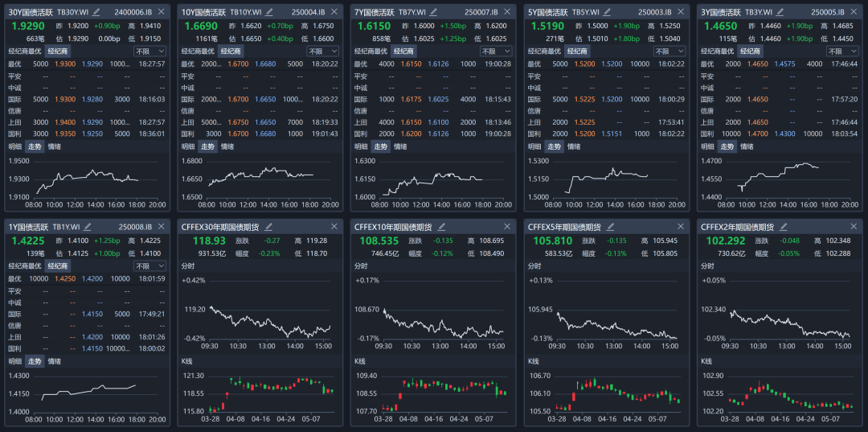The image size is (868, 432).
Task: Open 情绪 tab in 30Y panel
Action: (x=55, y=146)
